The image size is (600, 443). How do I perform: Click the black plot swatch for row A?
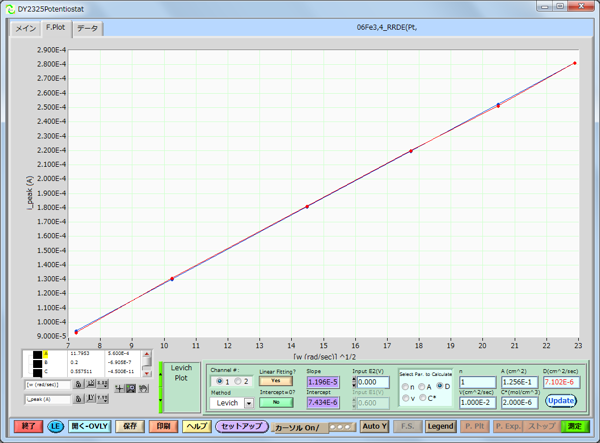click(x=38, y=354)
